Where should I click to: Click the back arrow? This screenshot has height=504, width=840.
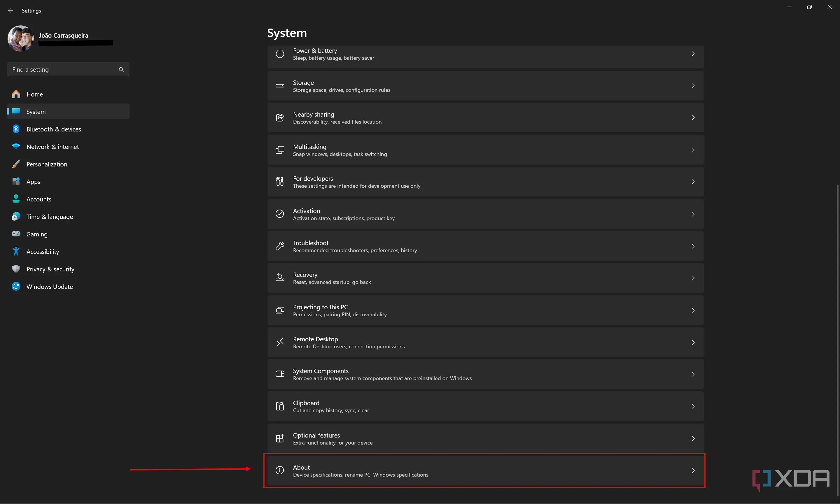10,10
